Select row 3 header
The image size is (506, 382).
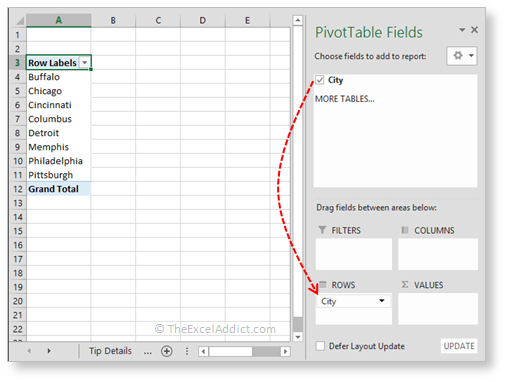click(18, 63)
